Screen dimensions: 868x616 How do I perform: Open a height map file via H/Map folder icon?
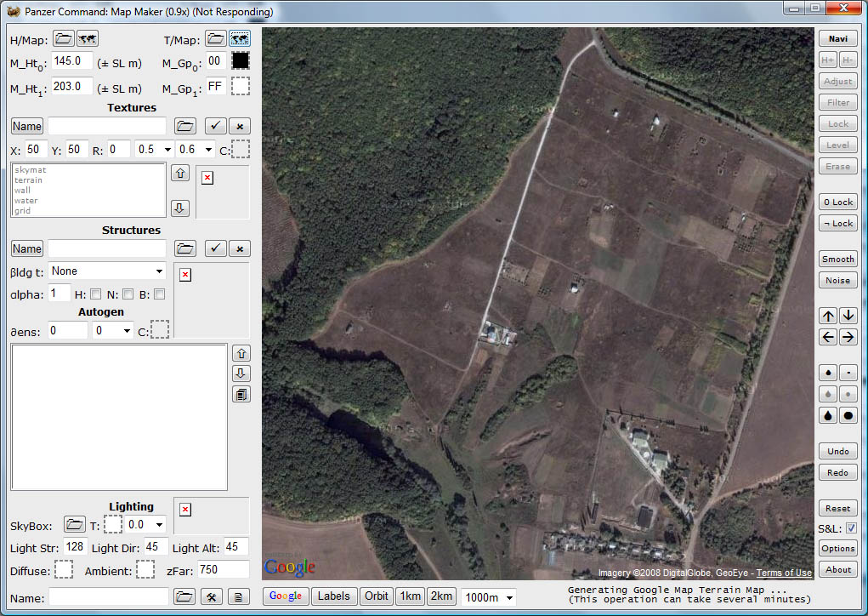click(64, 39)
